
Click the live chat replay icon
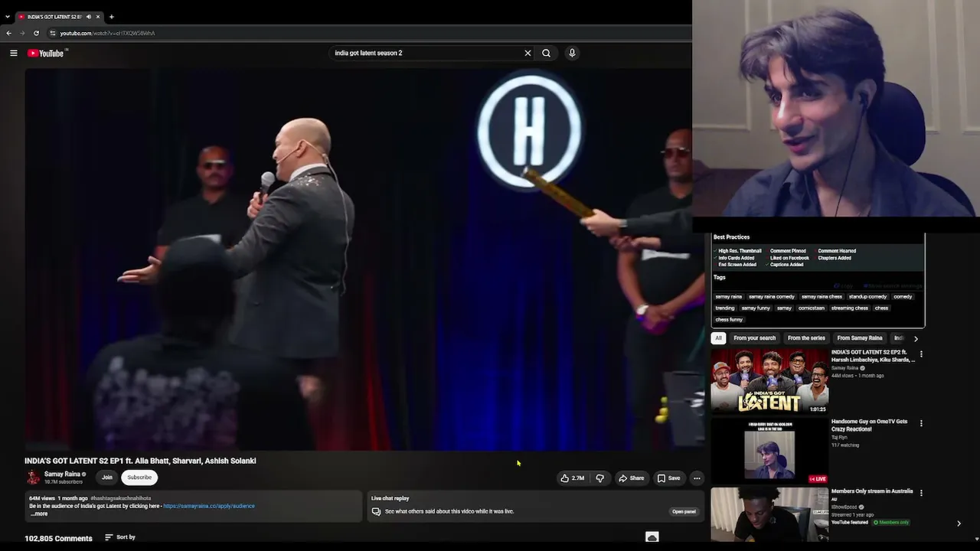[x=376, y=511]
